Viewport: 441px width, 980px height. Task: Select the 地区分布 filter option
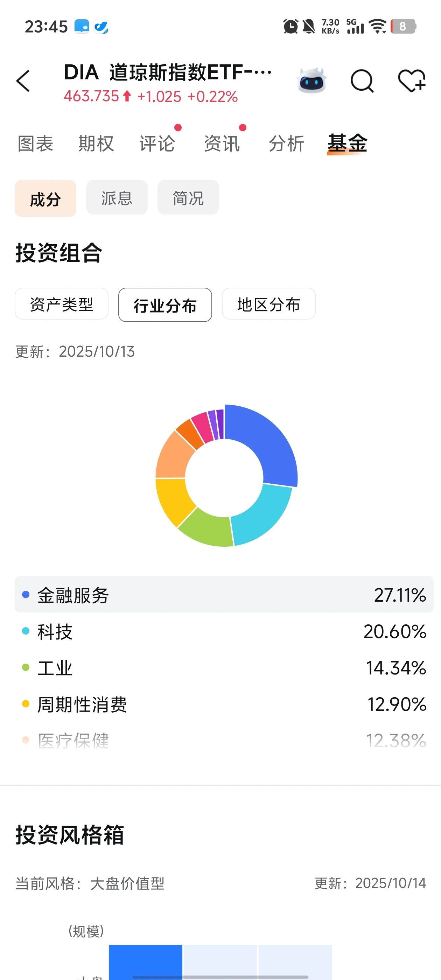click(269, 304)
